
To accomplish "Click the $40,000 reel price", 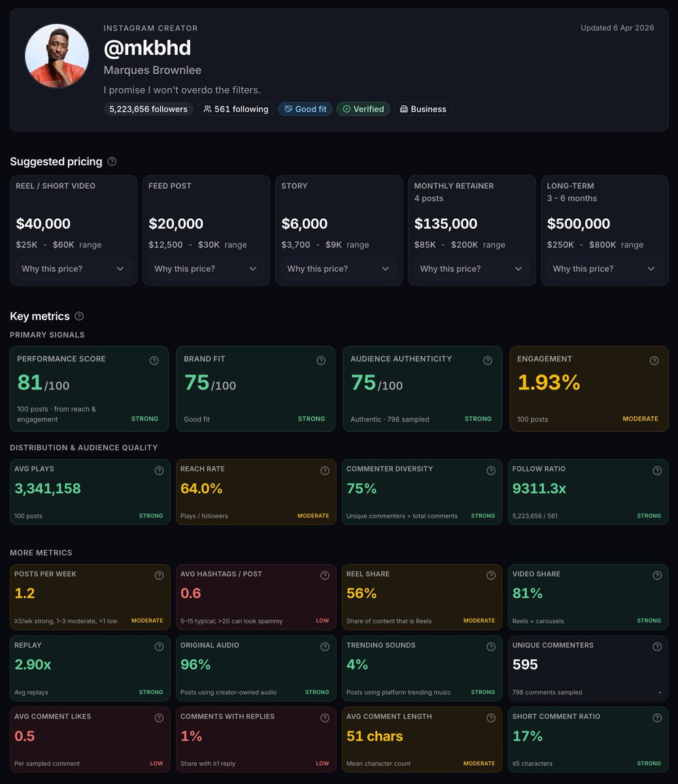I will pos(43,223).
